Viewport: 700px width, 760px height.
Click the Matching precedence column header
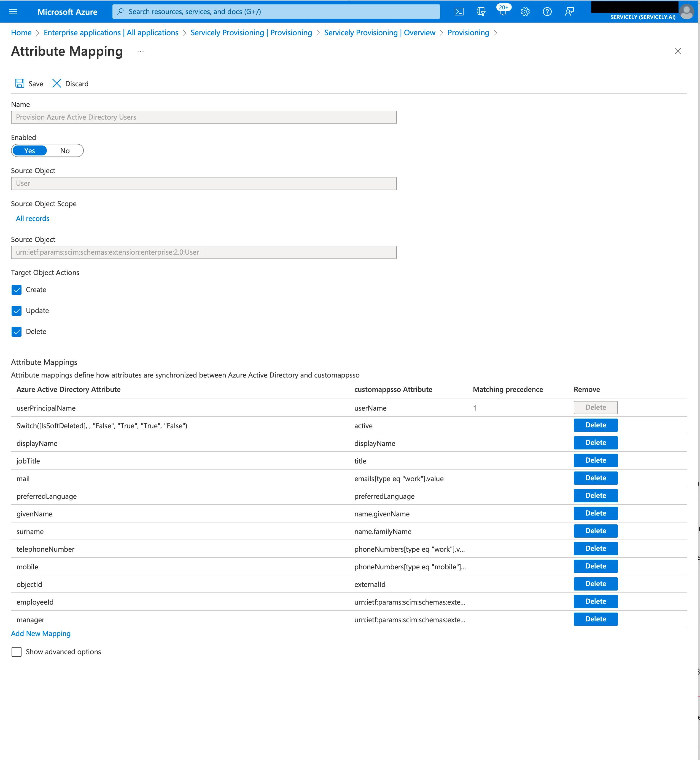[508, 389]
